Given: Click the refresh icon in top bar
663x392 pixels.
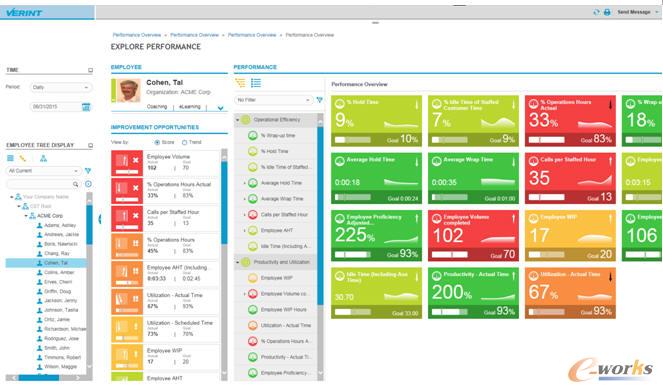Looking at the screenshot, I should [x=597, y=12].
